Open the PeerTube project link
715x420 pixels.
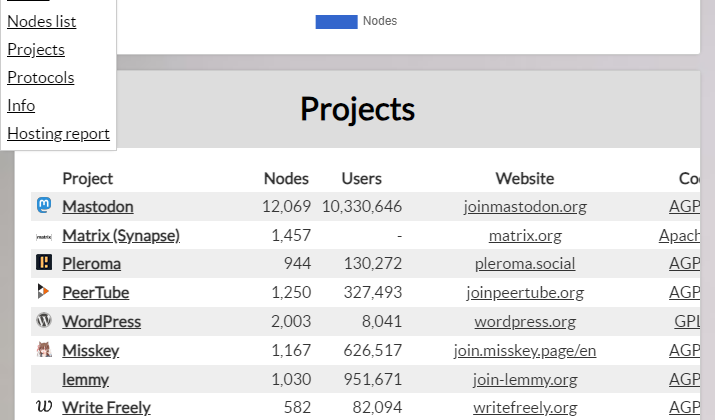pyautogui.click(x=95, y=292)
